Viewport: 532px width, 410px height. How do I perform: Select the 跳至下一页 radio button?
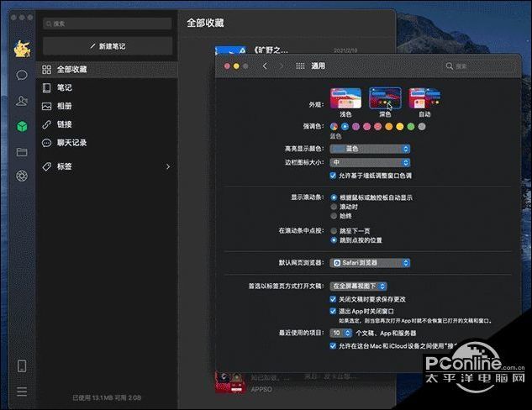pyautogui.click(x=334, y=231)
